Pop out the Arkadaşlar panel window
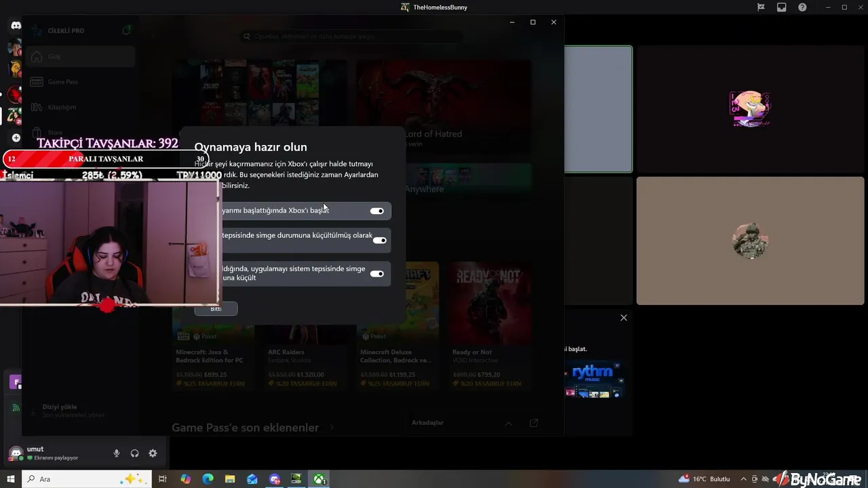The image size is (868, 488). (534, 423)
